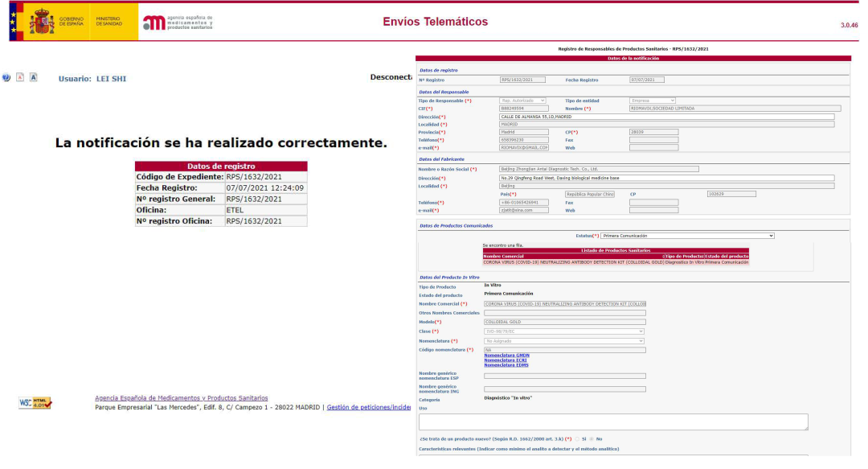Click the Fecha Registro value 07/07/2021 12:24:09
The width and height of the screenshot is (868, 469).
tap(264, 188)
